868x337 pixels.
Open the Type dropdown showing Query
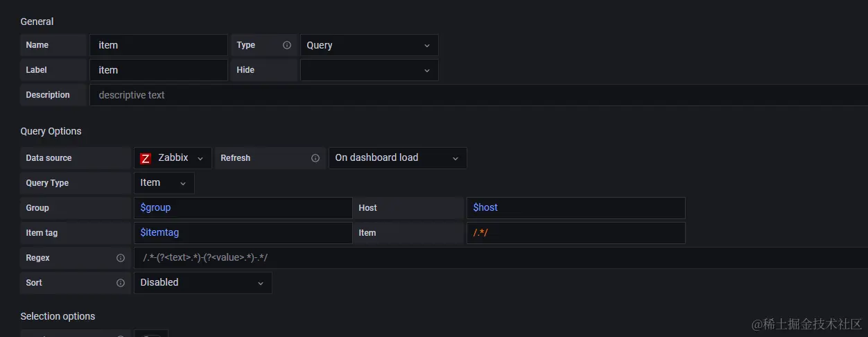click(369, 45)
